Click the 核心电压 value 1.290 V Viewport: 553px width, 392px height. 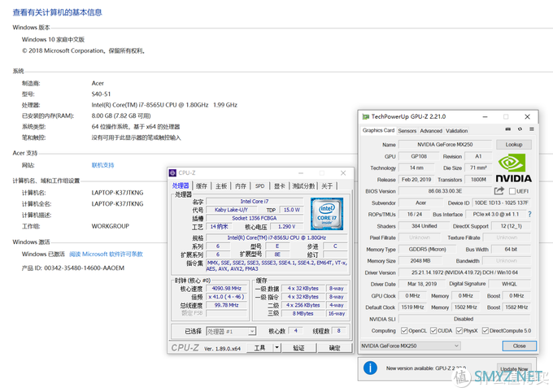pos(286,227)
